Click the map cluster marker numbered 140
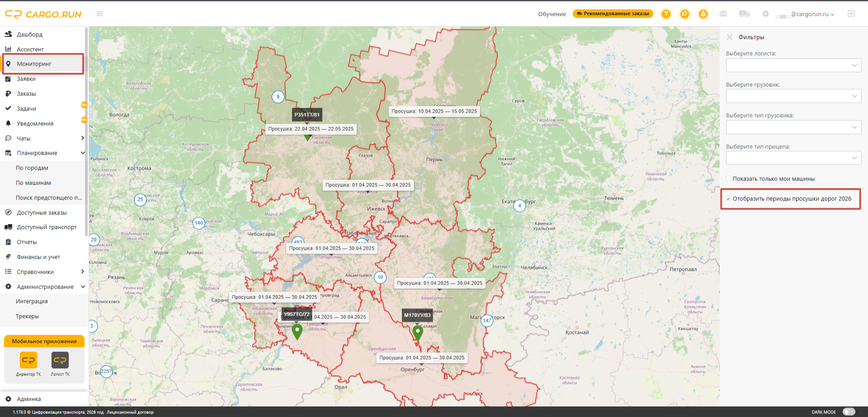 point(199,223)
